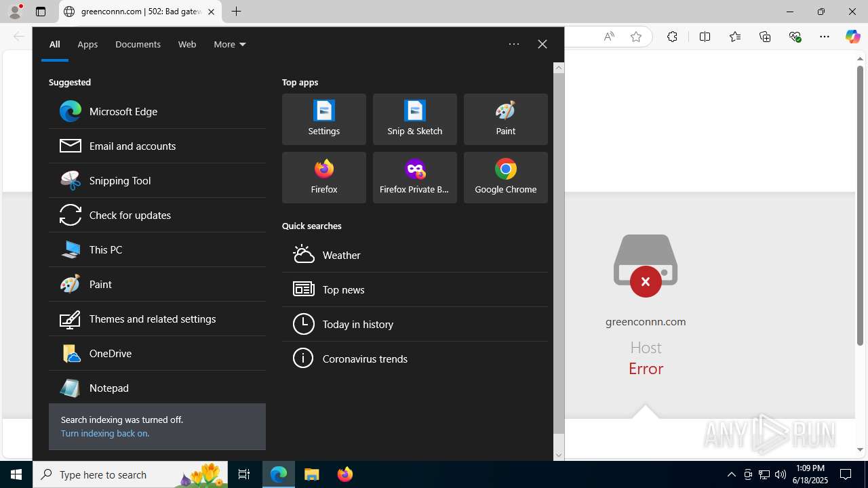Click the search panel scroll down arrow
This screenshot has height=488, width=868.
pyautogui.click(x=559, y=455)
